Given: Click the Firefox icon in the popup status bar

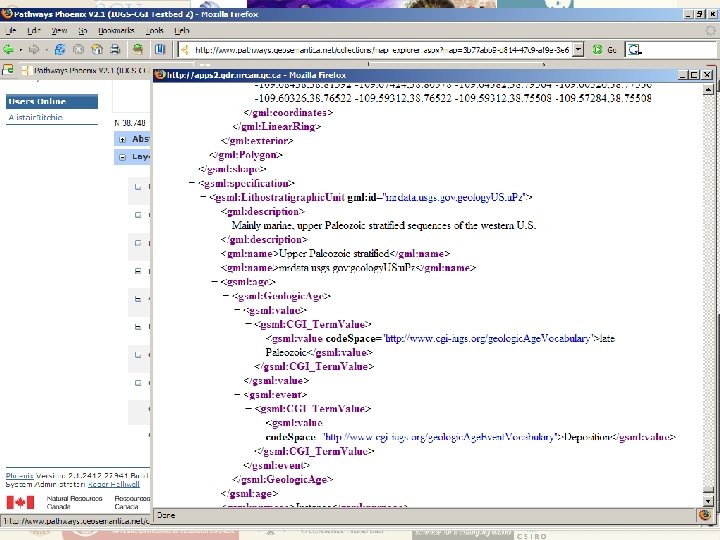Looking at the screenshot, I should (705, 515).
